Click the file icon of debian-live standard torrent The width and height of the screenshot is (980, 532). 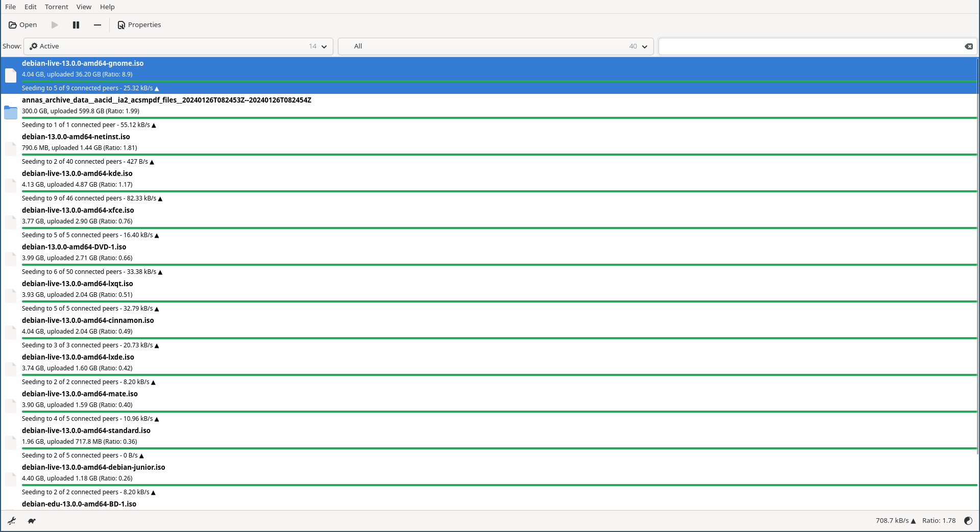click(11, 443)
